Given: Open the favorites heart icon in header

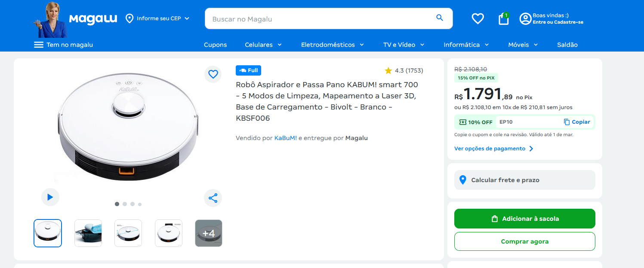Looking at the screenshot, I should click(x=478, y=18).
